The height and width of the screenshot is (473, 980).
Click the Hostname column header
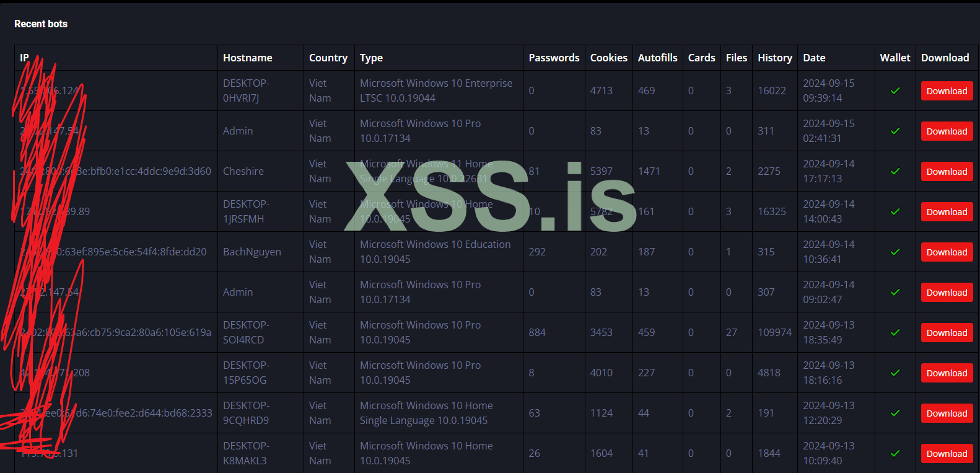coord(248,58)
